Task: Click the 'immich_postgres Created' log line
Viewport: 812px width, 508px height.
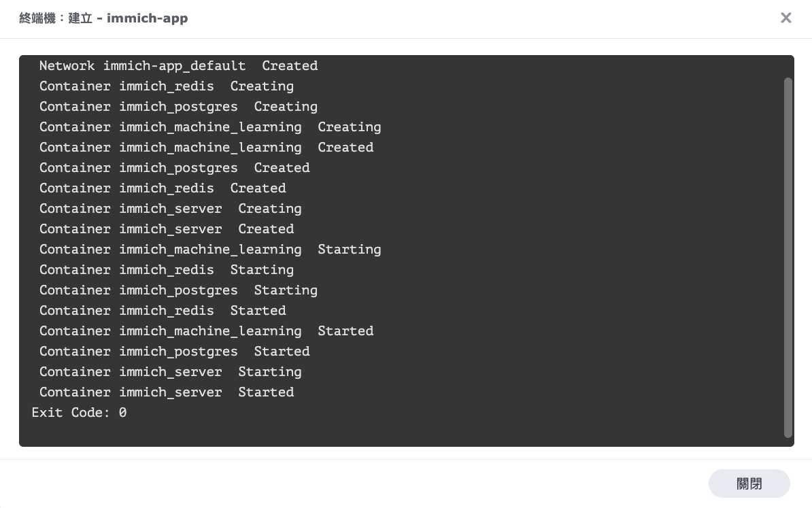Action: 175,168
